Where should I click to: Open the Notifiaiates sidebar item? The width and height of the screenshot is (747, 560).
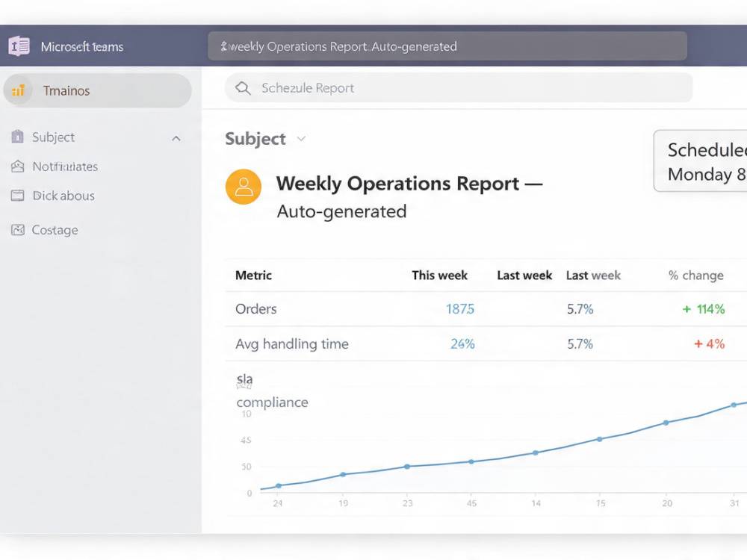point(65,167)
